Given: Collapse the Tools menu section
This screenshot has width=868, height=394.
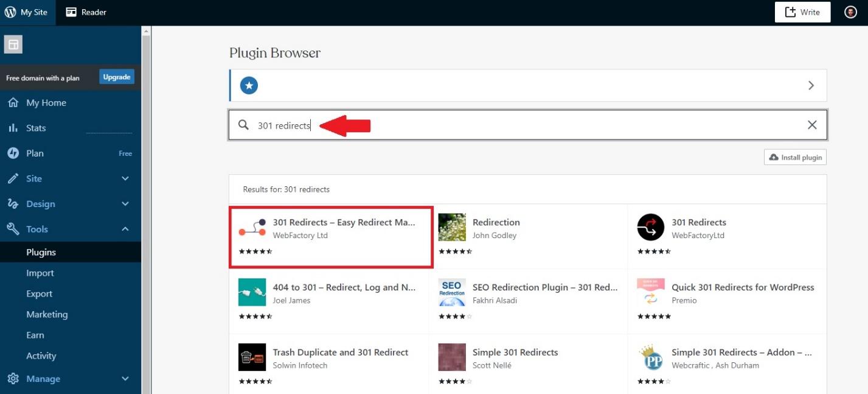Looking at the screenshot, I should [x=71, y=229].
